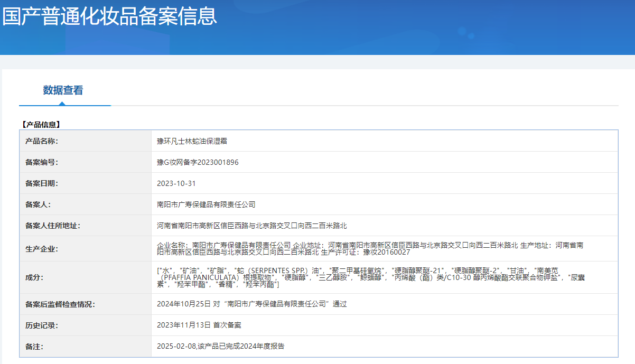Viewport: 635px width, 364px height.
Task: Click the 备案编号 label cell
Action: (42, 162)
